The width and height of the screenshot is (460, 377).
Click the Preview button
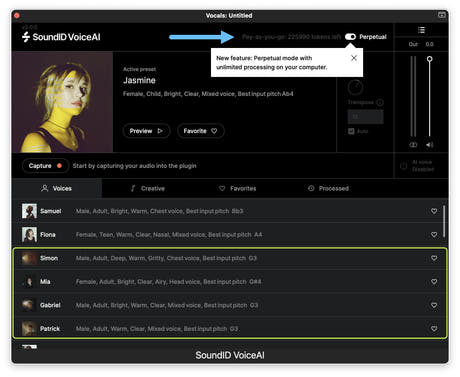146,131
